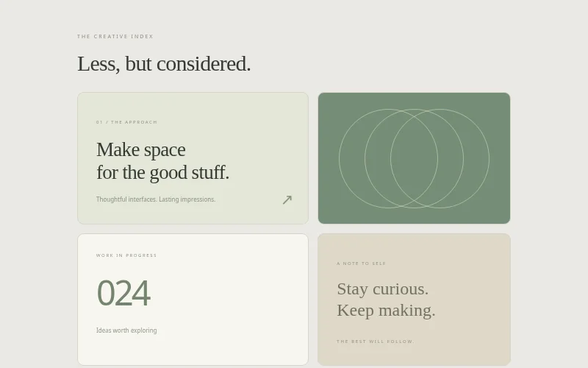
Task: Click 'Ideas worth exploring' caption
Action: (x=126, y=330)
